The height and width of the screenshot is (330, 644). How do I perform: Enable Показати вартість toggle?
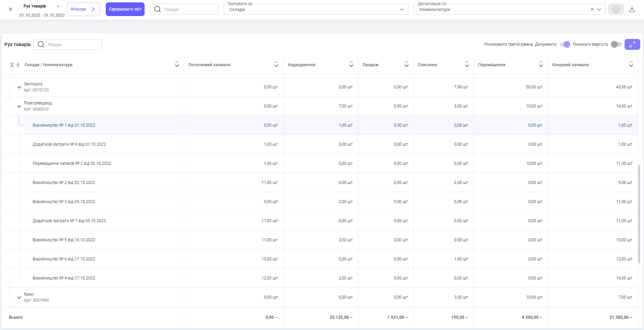click(x=616, y=44)
